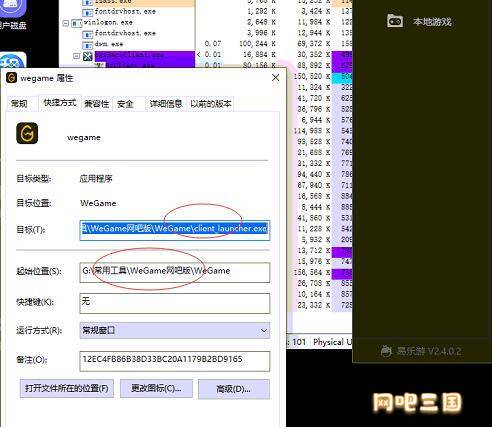
Task: Switch to the 常规 tab
Action: click(19, 104)
